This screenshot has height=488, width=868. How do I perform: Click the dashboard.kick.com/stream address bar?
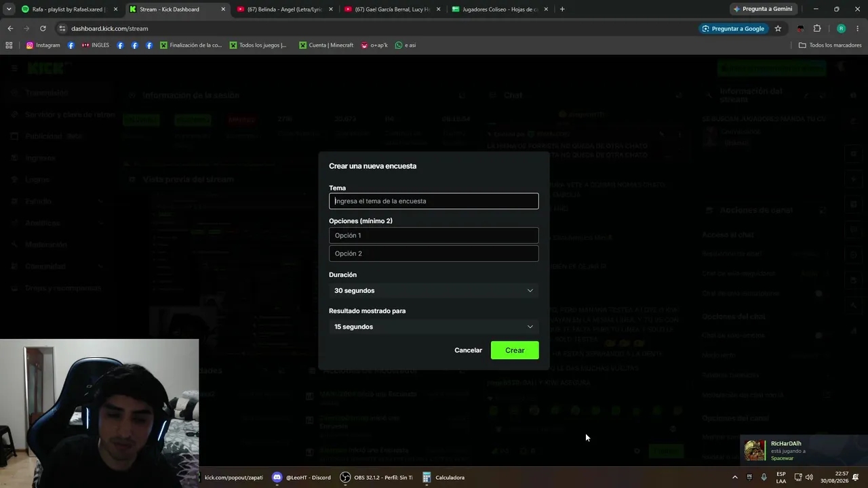tap(380, 28)
